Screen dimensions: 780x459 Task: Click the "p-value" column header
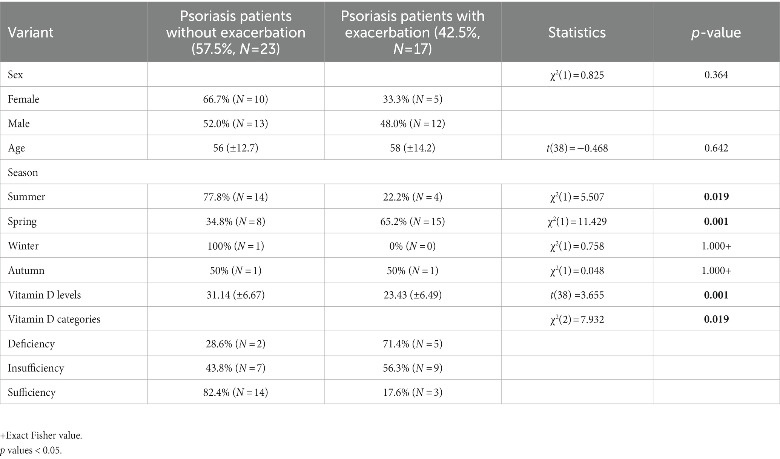click(x=714, y=32)
